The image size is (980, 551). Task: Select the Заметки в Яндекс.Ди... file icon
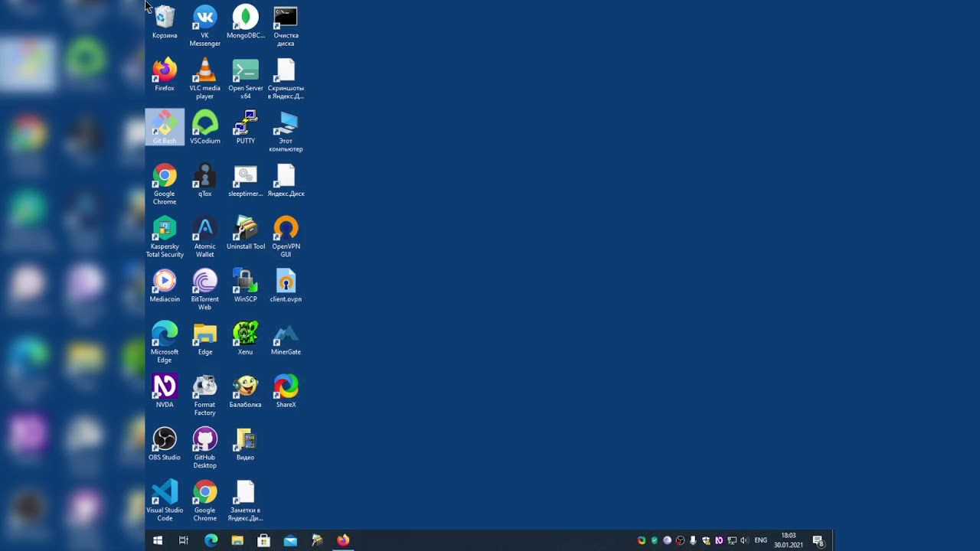tap(245, 501)
